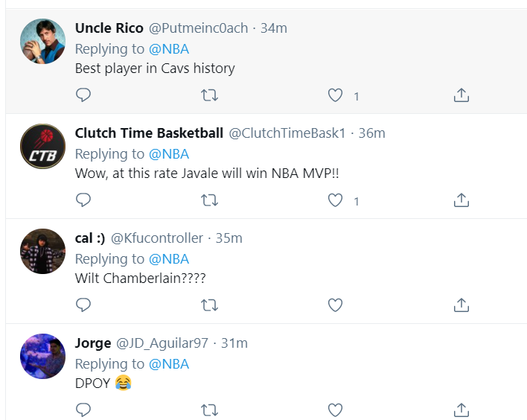Like Uncle Rico's tweet

pos(336,95)
